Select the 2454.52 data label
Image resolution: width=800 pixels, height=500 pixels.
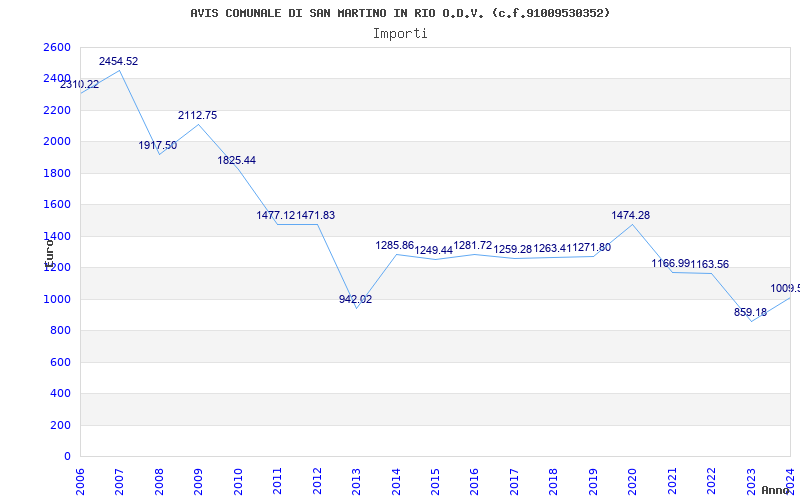(118, 61)
